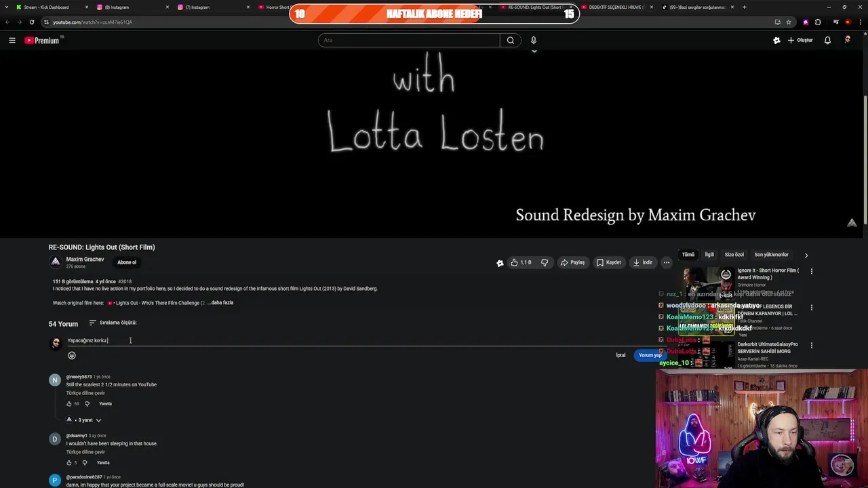Expand description with ...daha fazla
The image size is (868, 488).
[x=220, y=303]
